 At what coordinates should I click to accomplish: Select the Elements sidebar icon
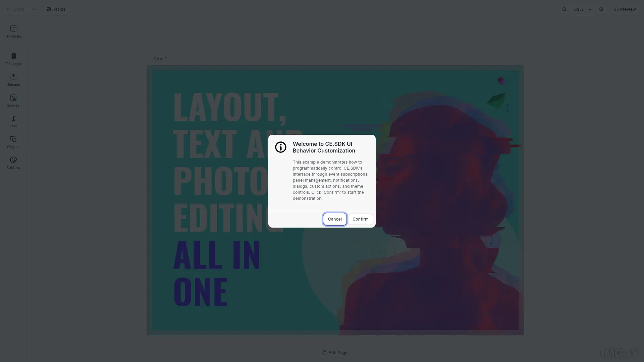coord(13,59)
